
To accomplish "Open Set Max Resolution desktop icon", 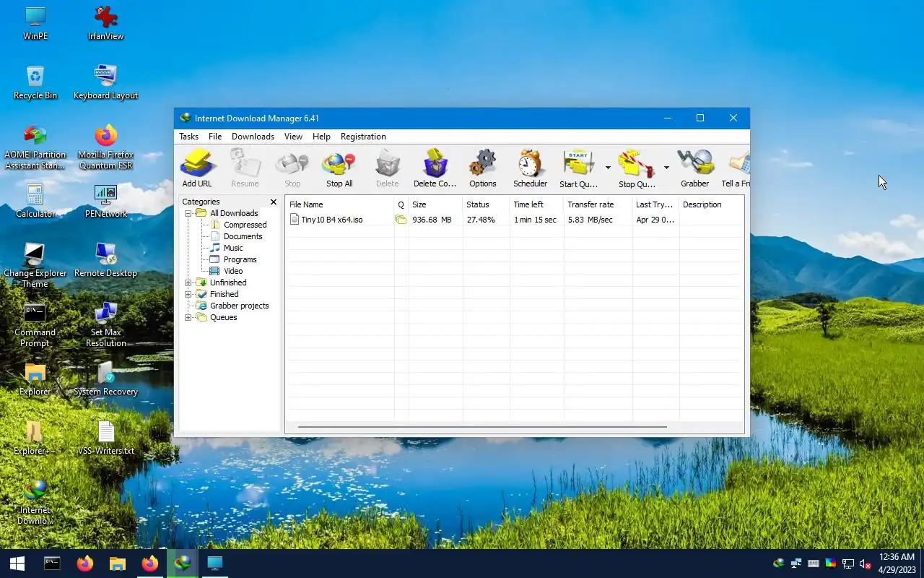I will pos(105,324).
